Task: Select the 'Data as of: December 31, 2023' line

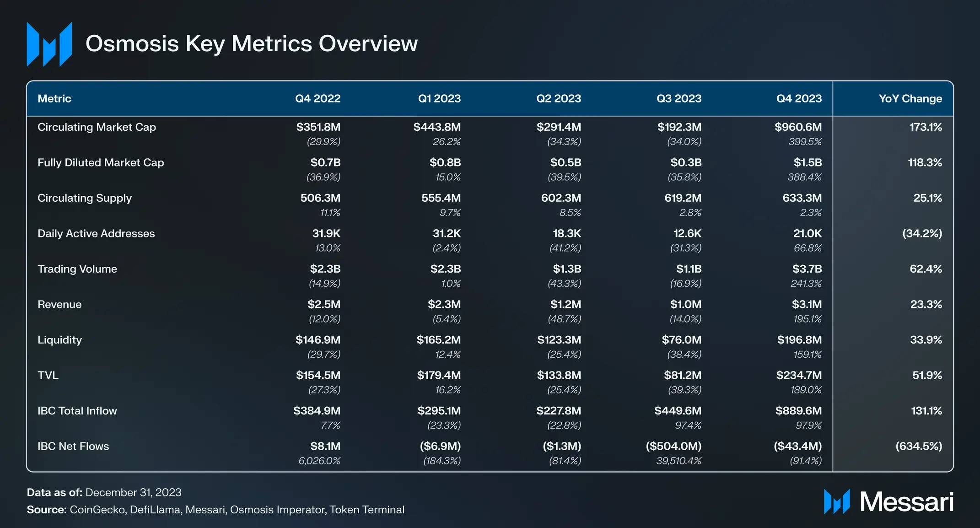Action: coord(104,493)
